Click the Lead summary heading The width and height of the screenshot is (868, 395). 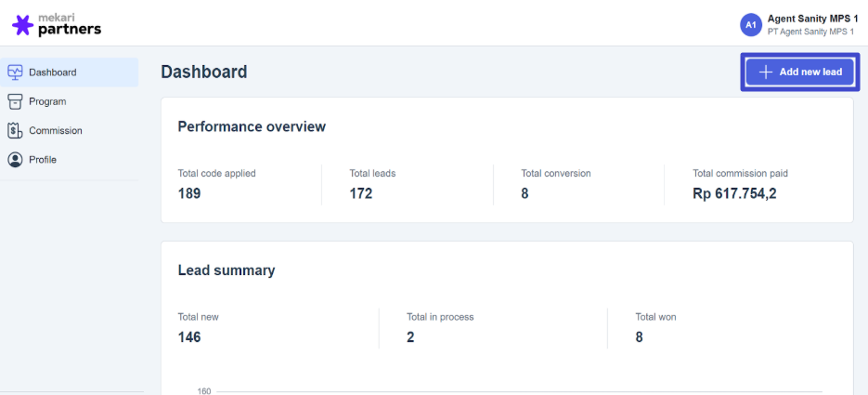click(227, 270)
